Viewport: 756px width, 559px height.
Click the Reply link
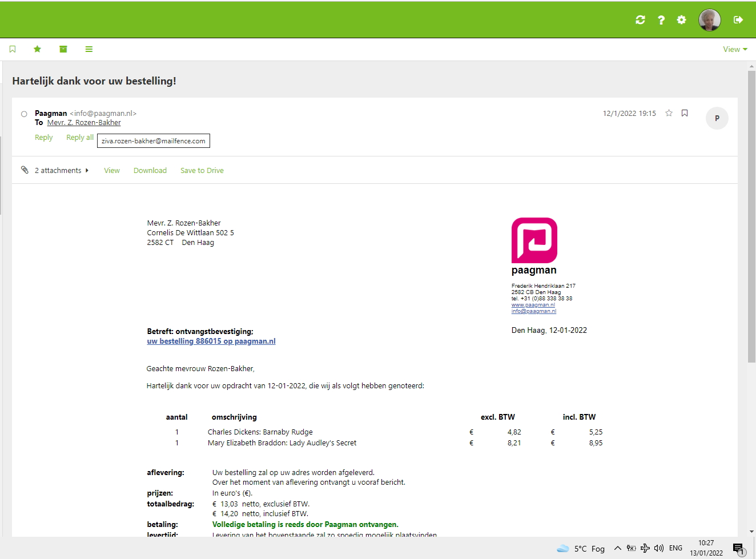[x=43, y=138]
